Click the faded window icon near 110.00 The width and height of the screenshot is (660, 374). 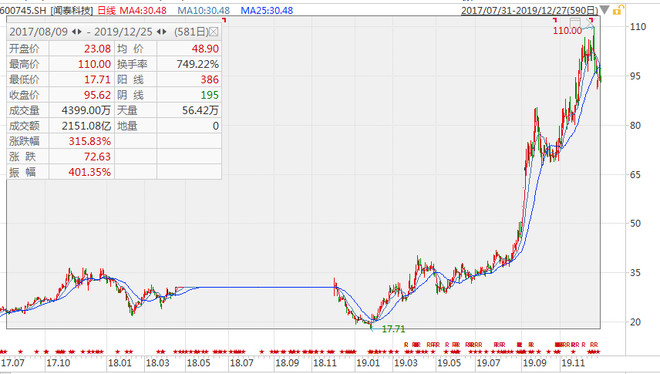pos(575,22)
